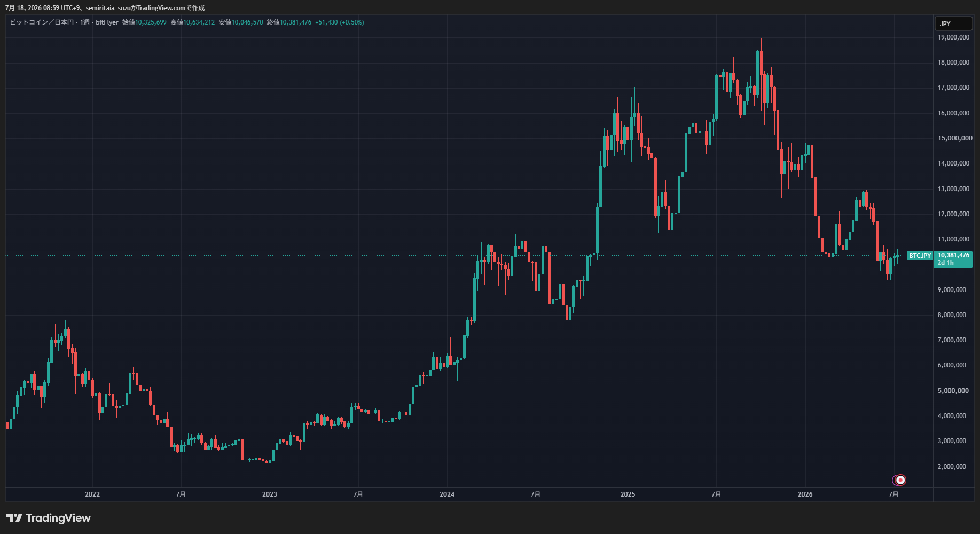The height and width of the screenshot is (534, 980).
Task: Click the 13,000,000 price axis label
Action: [x=953, y=189]
